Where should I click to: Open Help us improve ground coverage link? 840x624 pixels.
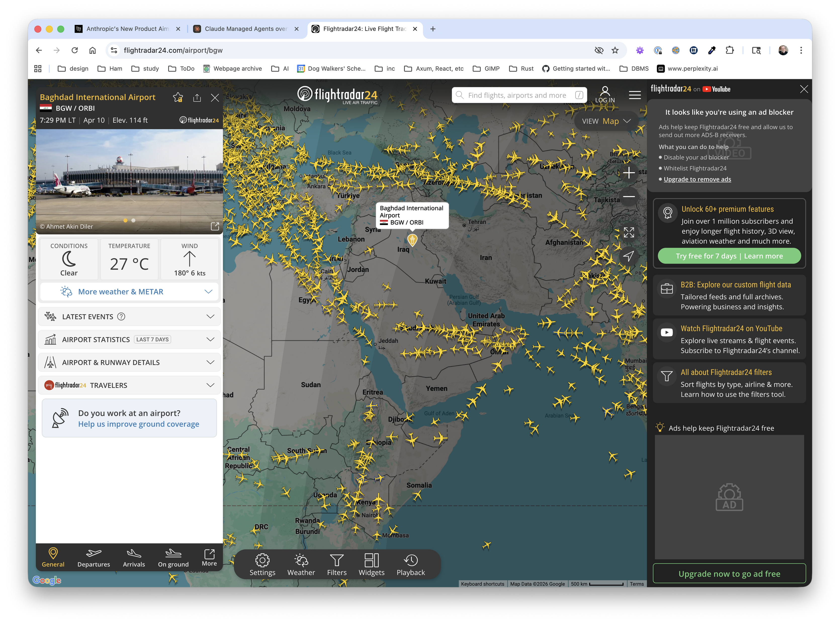(139, 424)
